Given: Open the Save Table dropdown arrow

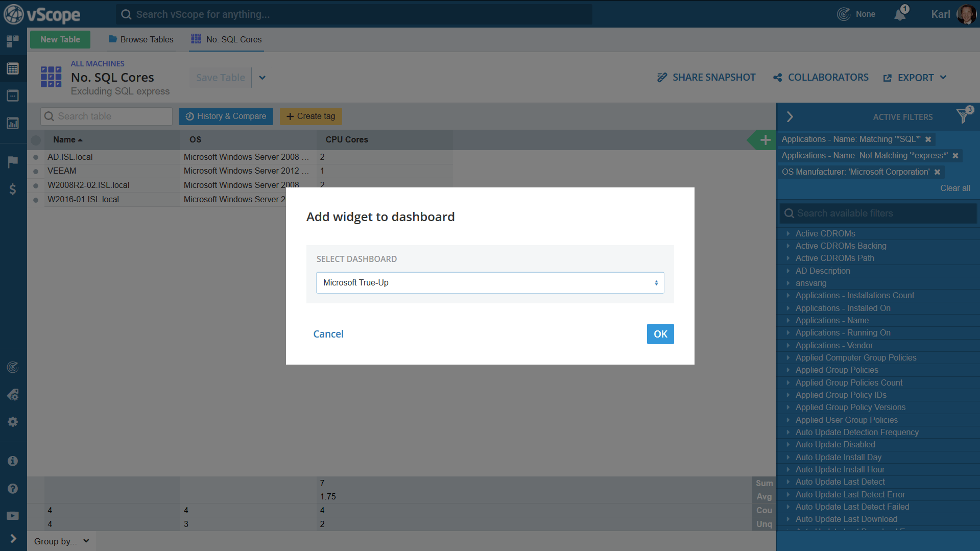Looking at the screenshot, I should point(262,78).
